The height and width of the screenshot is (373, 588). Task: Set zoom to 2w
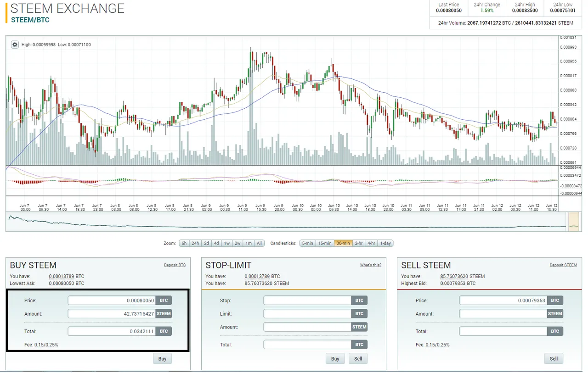click(x=237, y=243)
